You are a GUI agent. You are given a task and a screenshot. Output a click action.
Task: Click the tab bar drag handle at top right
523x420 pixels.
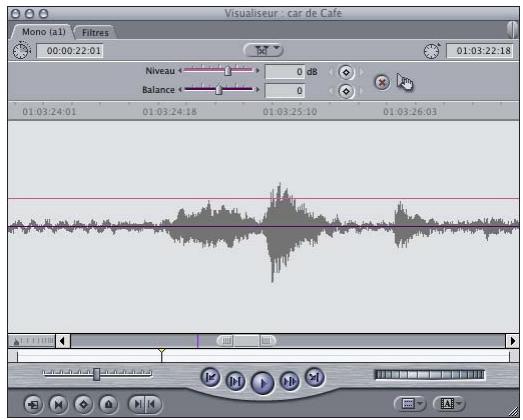(x=512, y=30)
